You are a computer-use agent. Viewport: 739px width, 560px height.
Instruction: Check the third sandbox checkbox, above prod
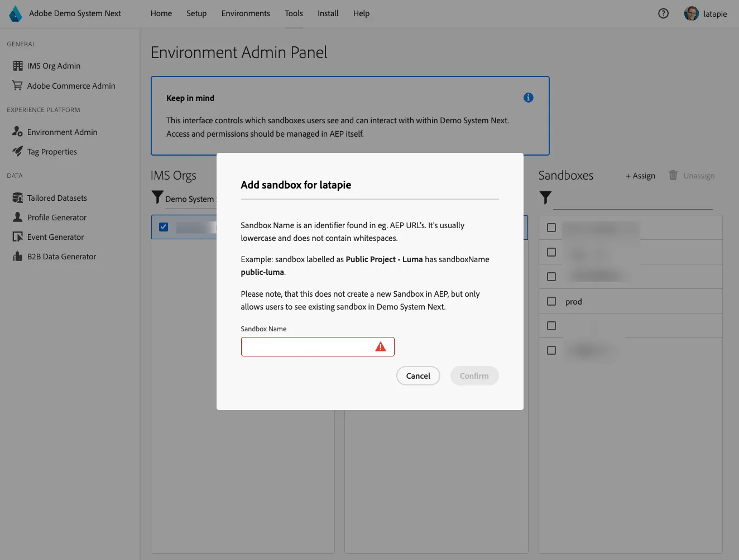(551, 277)
